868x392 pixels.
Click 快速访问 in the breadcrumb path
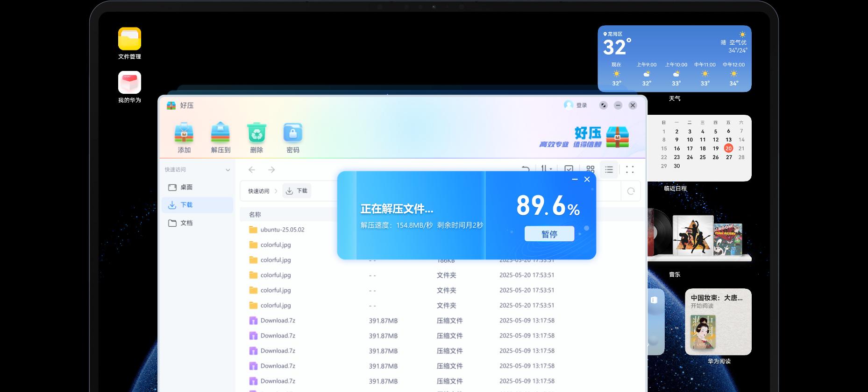coord(258,191)
